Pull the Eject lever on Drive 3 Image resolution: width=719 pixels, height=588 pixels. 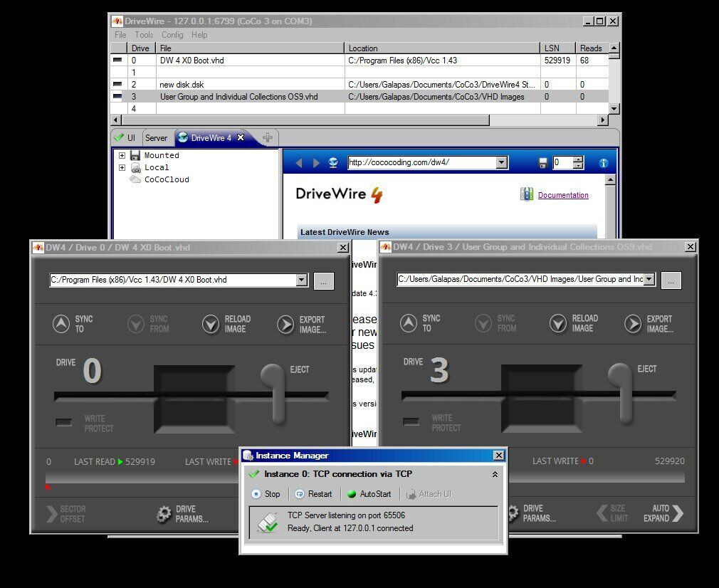[x=621, y=393]
